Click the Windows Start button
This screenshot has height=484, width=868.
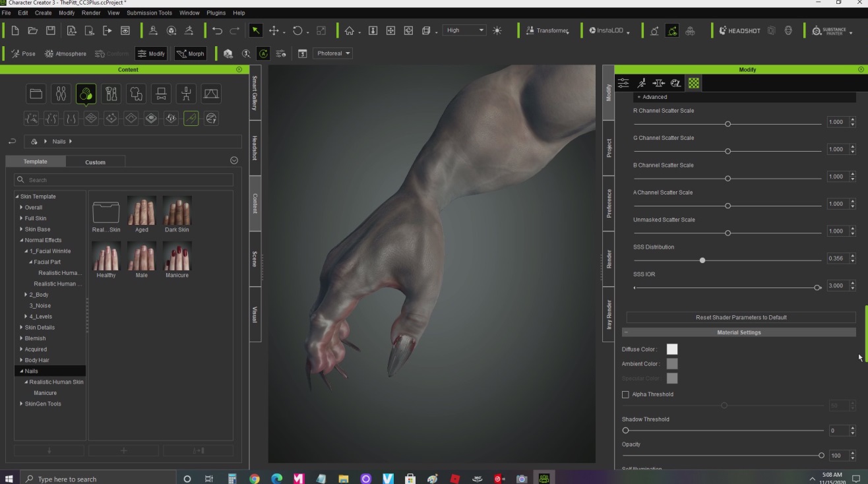[9, 479]
